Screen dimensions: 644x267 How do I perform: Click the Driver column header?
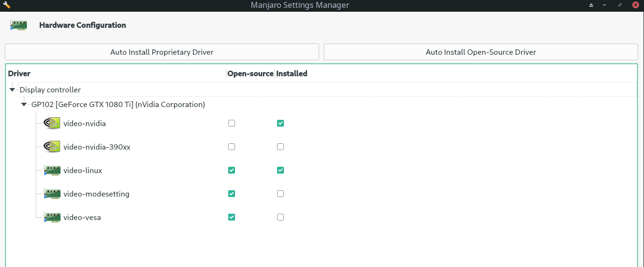(x=20, y=74)
